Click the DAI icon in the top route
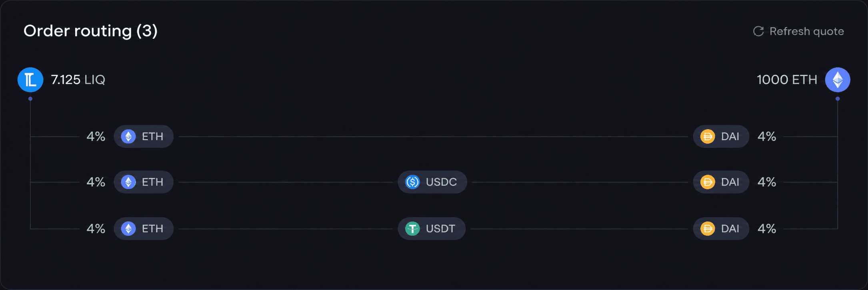The image size is (868, 290). [708, 136]
